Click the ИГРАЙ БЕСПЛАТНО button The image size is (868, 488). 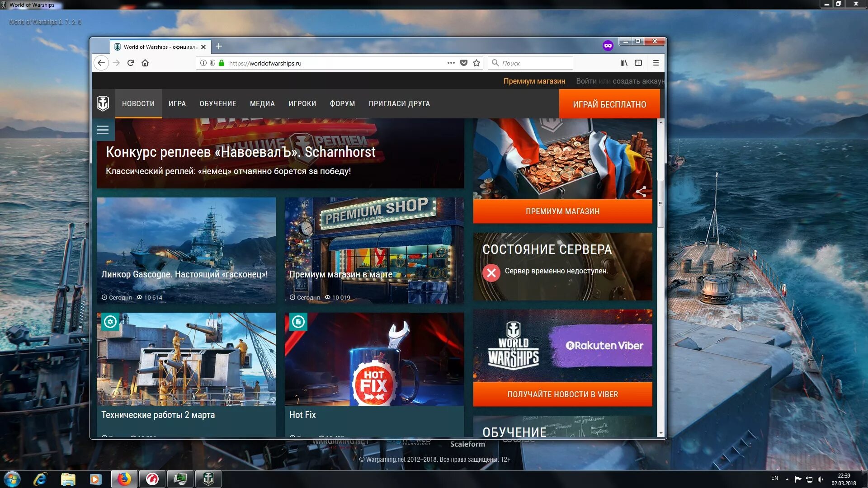coord(609,104)
